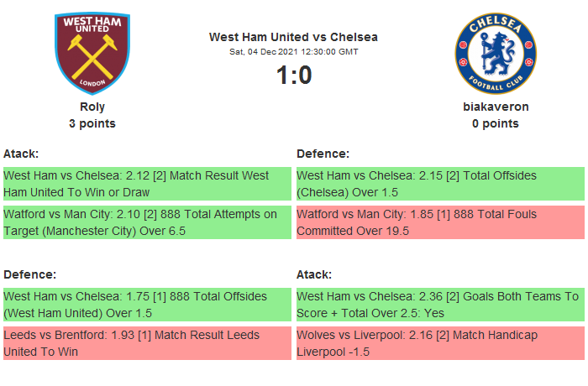Select Both Teams To Score Over 2.5 bet
Screen dimensions: 588x386
coord(440,305)
